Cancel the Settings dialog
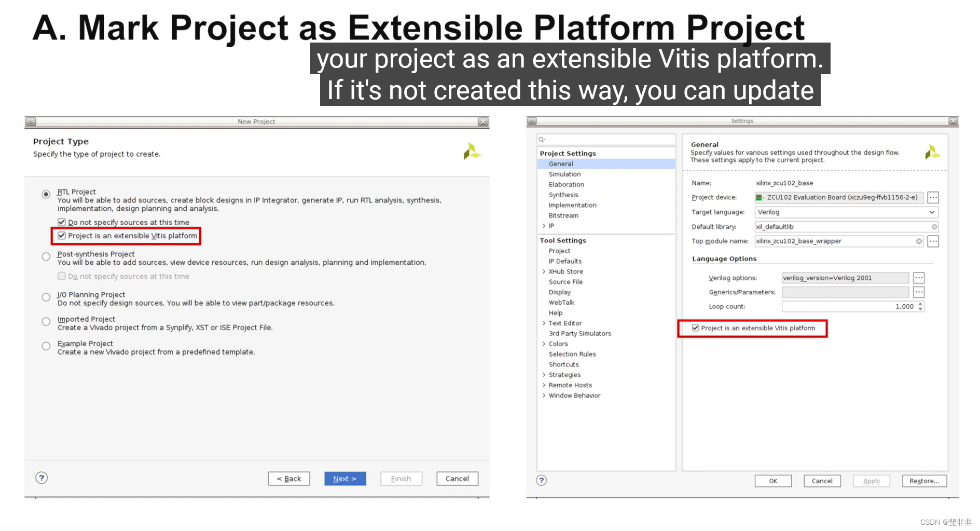Screen dimensions: 980x531 click(822, 481)
